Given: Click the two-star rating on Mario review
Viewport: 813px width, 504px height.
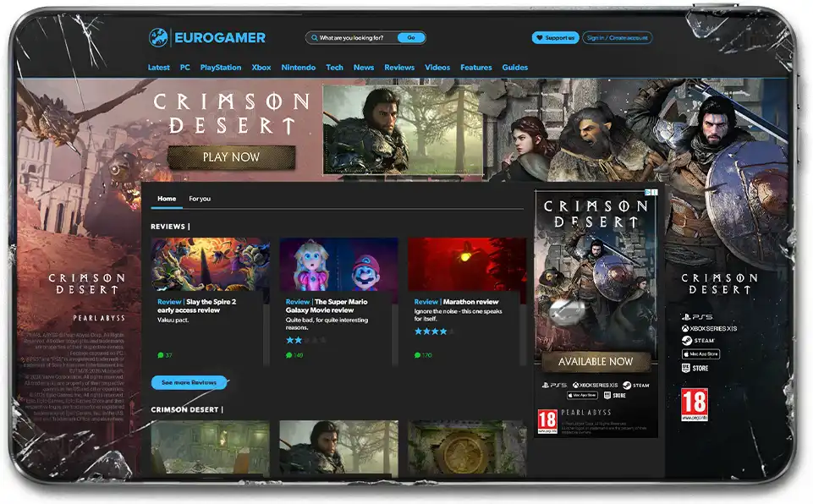Looking at the screenshot, I should click(x=306, y=340).
